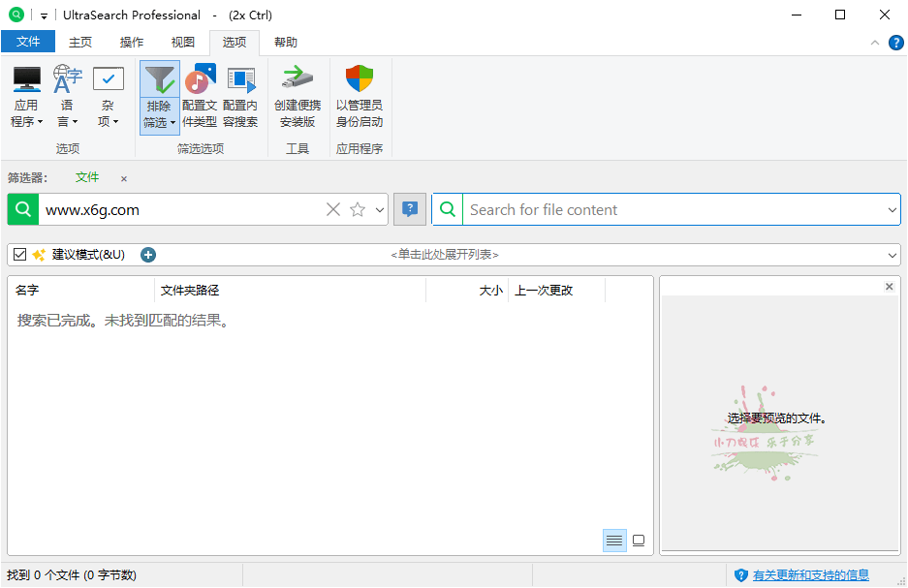Expand the filename search history dropdown
Viewport: 908px width, 588px height.
[x=379, y=209]
